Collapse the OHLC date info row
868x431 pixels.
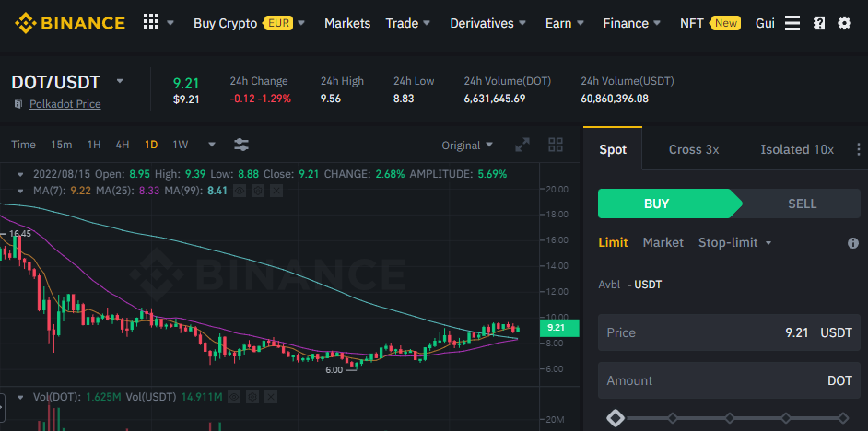(20, 174)
